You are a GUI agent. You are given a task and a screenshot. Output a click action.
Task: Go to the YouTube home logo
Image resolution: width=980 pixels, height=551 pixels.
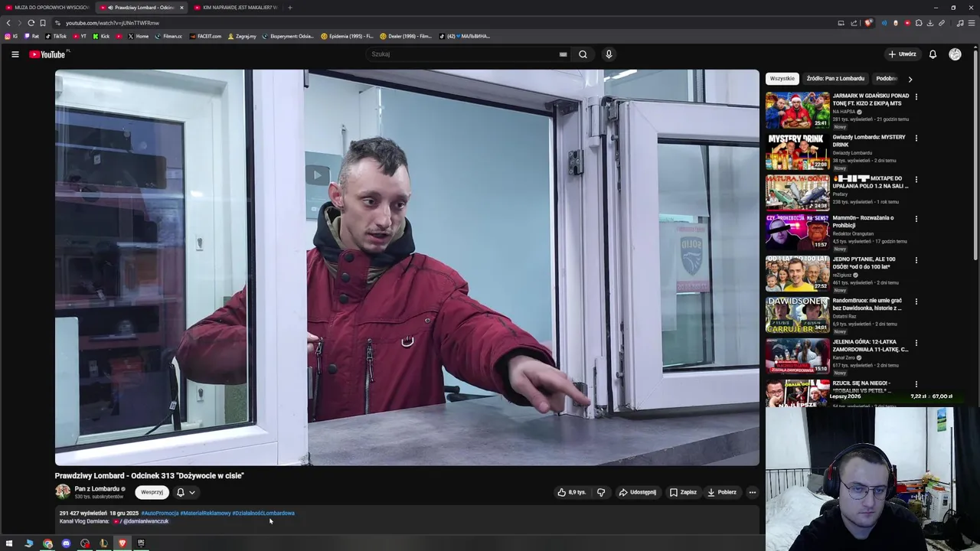(47, 54)
